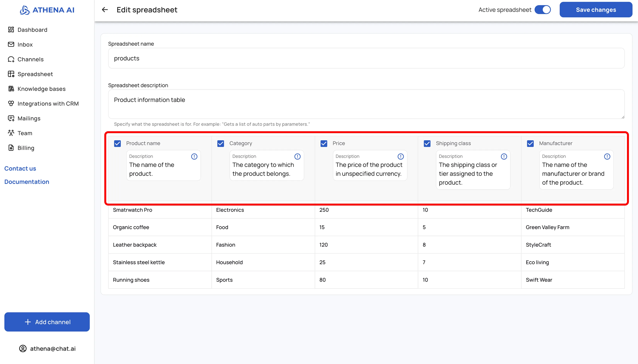
Task: Go to Knowledge bases section
Action: coord(41,89)
